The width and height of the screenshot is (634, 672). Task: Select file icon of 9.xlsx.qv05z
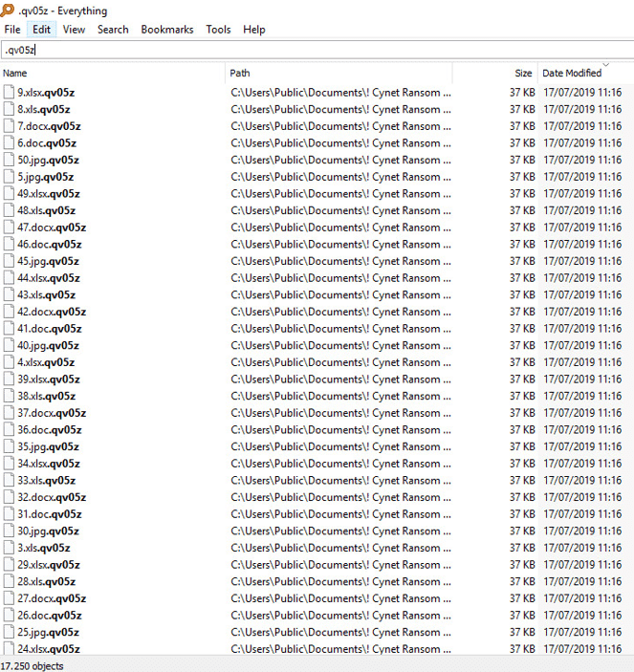[9, 92]
